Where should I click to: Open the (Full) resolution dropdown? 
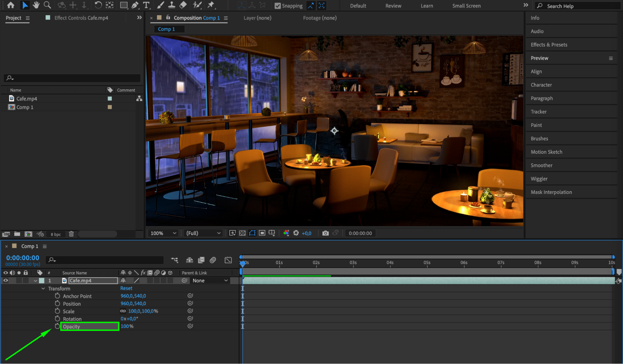[203, 233]
